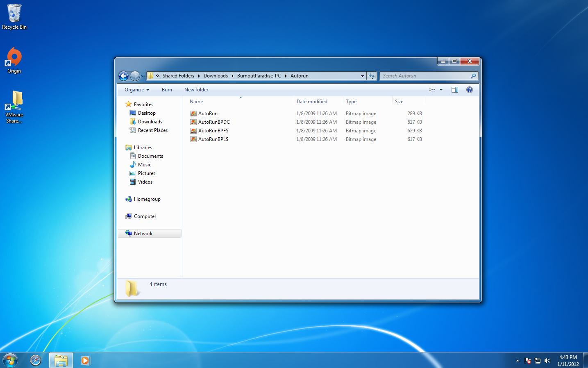Open the volume speaker icon
588x368 pixels.
(547, 361)
